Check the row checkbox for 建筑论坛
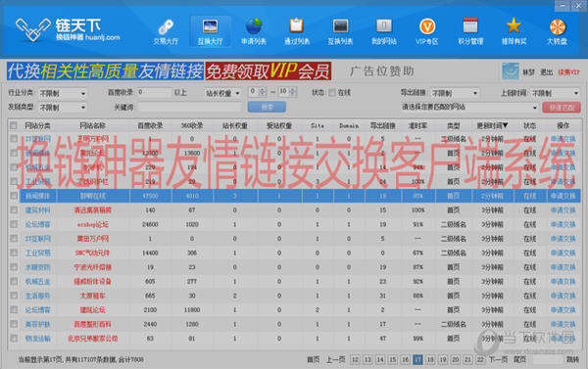Screen dimensions: 588x369 [14, 310]
